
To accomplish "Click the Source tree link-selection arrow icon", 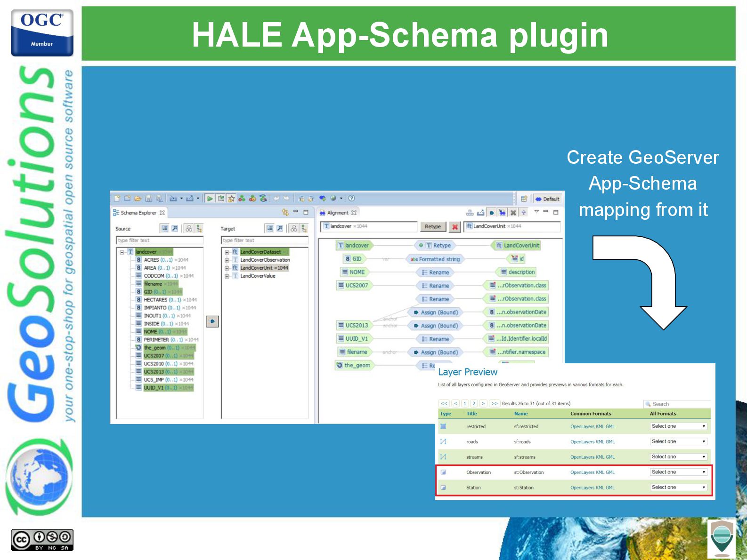I will click(175, 229).
